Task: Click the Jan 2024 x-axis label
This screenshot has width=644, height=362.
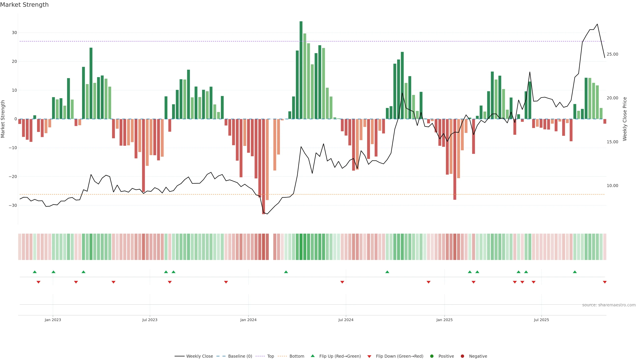Action: (x=248, y=320)
